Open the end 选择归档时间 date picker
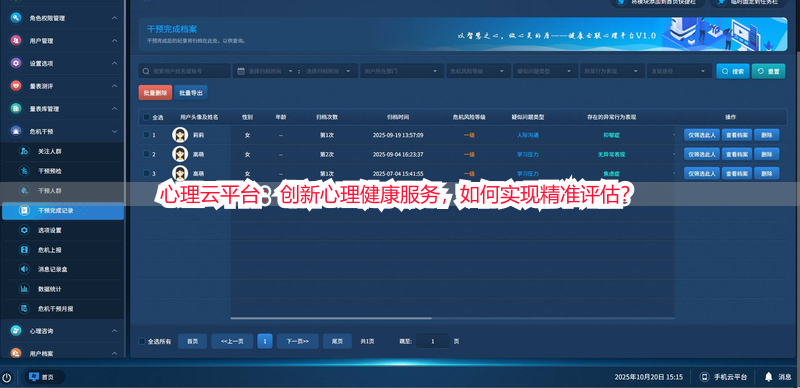The image size is (800, 388). [x=329, y=71]
